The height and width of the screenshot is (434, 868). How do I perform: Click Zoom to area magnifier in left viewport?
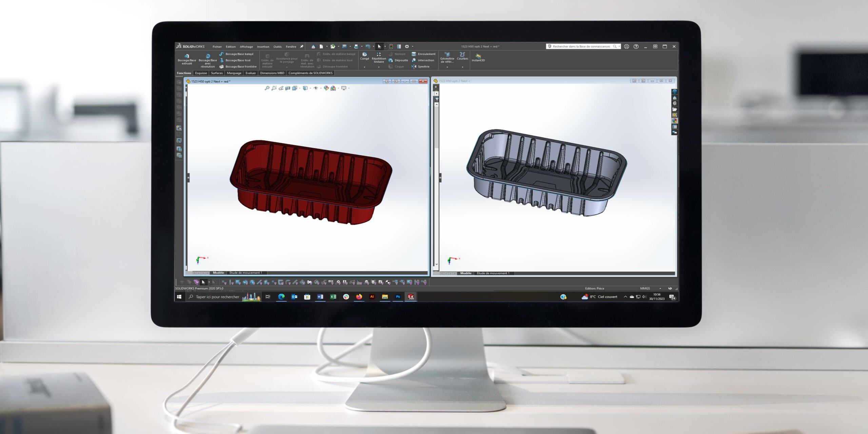tap(274, 88)
